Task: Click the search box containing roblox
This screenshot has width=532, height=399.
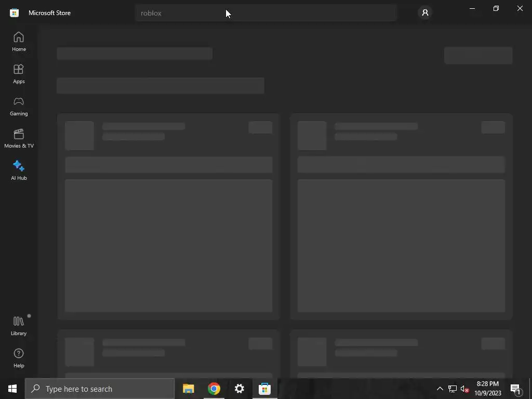Action: (265, 13)
